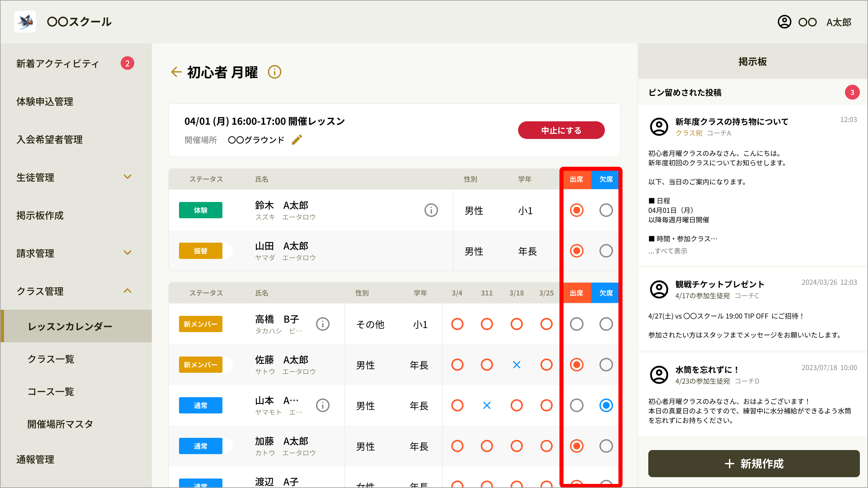Click first table's 出席 column header
Screen dimensions: 868x488
(x=576, y=179)
